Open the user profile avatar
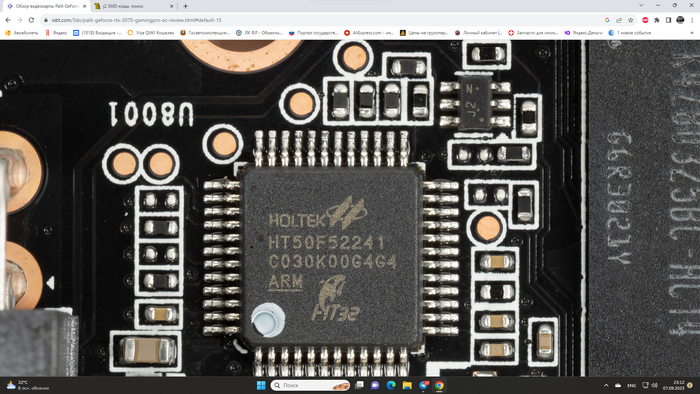 [x=680, y=20]
